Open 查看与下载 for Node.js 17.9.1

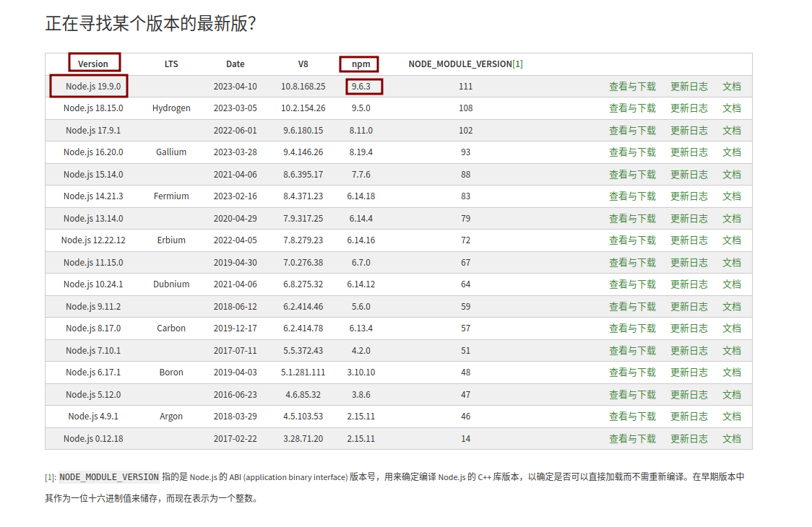pyautogui.click(x=632, y=131)
